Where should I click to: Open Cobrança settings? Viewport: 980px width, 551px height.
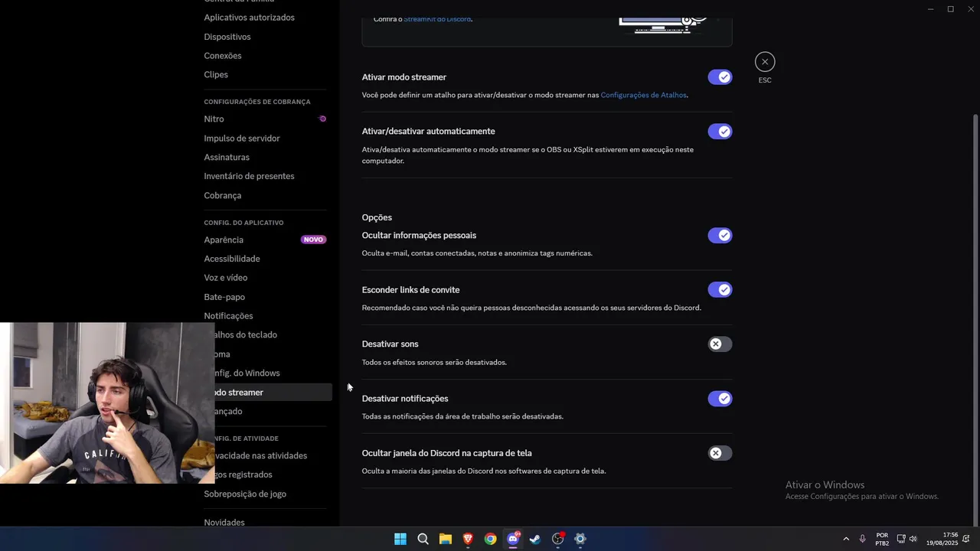pyautogui.click(x=223, y=196)
